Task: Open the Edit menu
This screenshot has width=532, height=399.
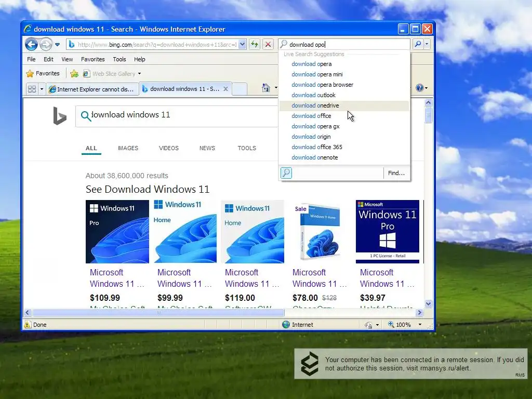Action: (x=48, y=59)
